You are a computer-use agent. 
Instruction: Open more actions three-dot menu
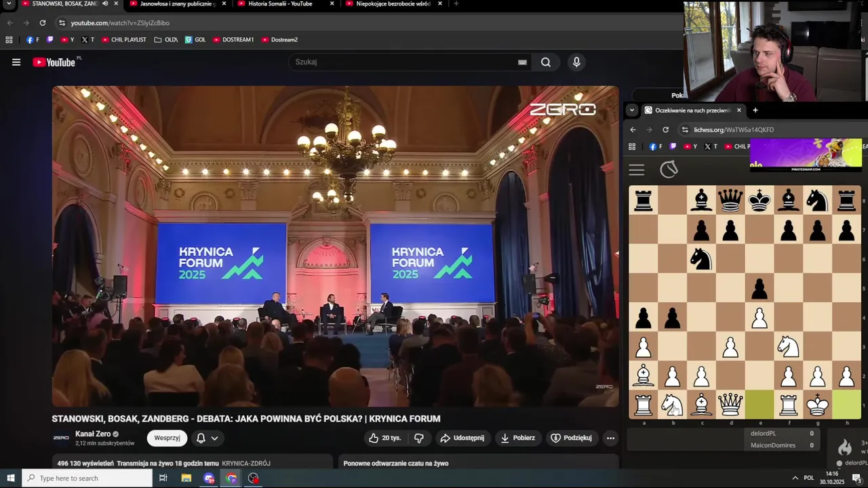coord(610,438)
